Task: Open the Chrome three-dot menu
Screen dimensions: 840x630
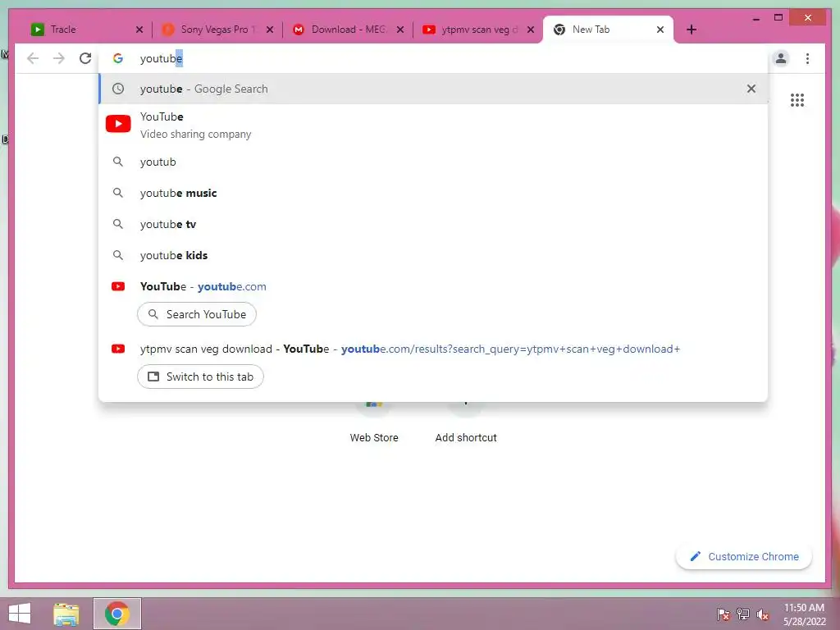Action: [x=807, y=58]
